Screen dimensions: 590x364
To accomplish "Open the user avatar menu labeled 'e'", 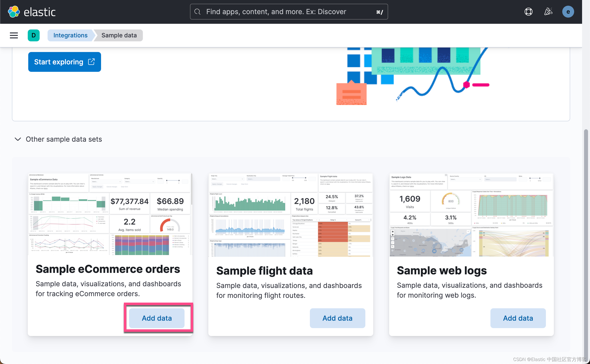I will coord(568,11).
